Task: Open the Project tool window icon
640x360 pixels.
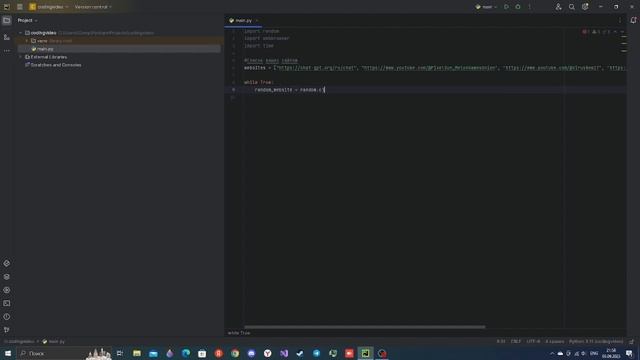Action: click(7, 20)
